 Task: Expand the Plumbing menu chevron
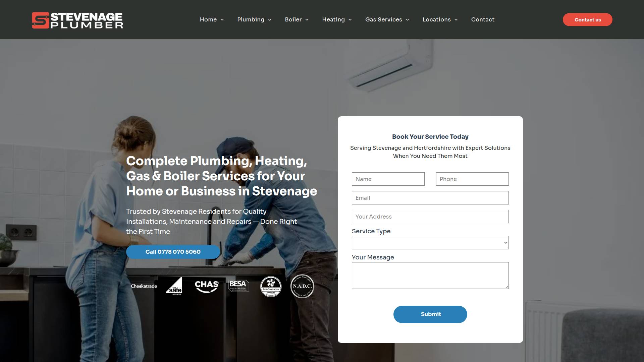[270, 20]
